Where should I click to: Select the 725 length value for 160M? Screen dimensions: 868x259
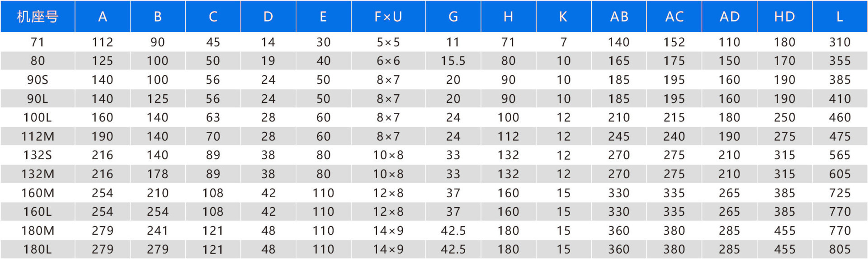point(840,193)
